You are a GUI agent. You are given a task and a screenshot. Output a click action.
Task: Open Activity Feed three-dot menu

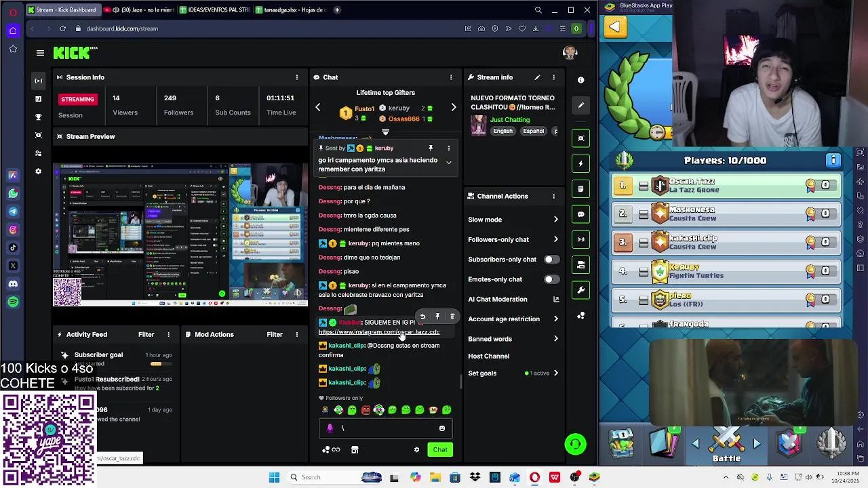point(169,335)
